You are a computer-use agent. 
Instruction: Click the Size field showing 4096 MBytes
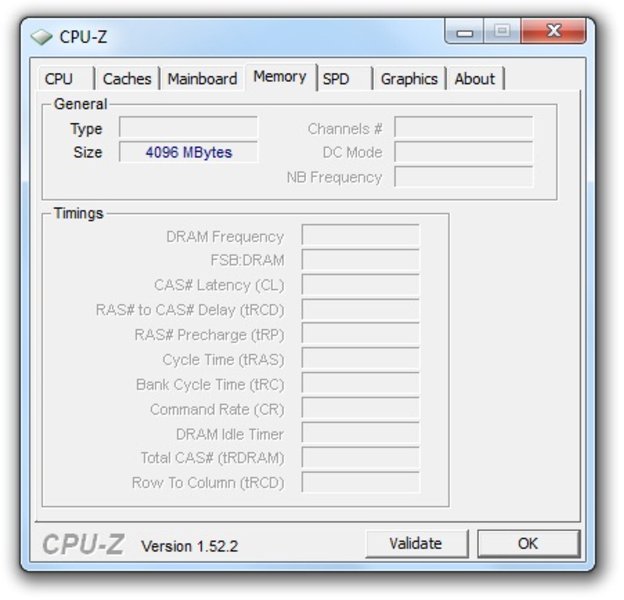click(188, 152)
